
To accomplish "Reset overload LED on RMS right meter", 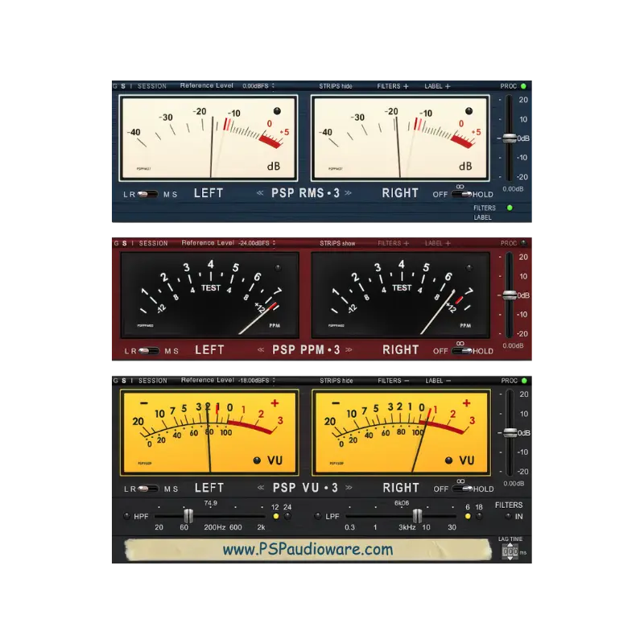I will click(469, 111).
